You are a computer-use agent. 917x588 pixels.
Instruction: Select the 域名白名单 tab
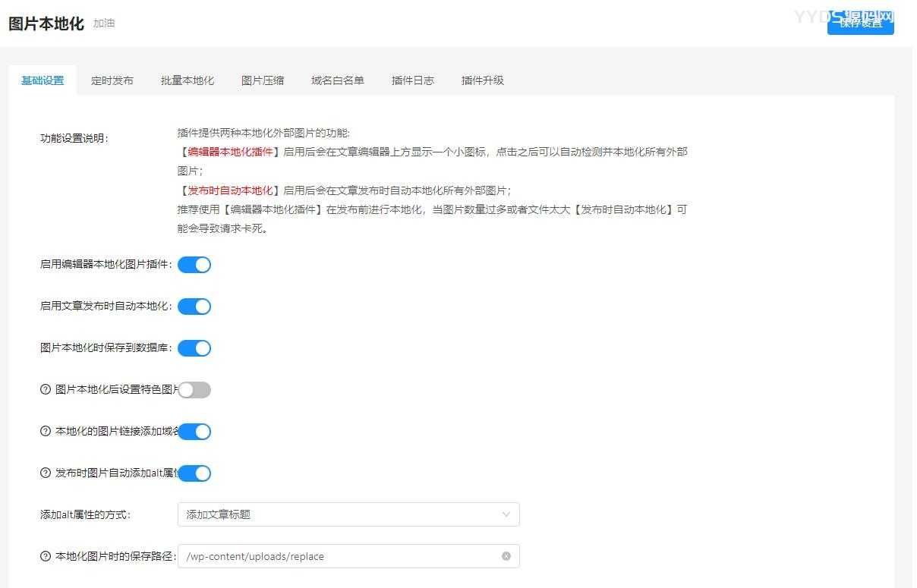[x=337, y=80]
